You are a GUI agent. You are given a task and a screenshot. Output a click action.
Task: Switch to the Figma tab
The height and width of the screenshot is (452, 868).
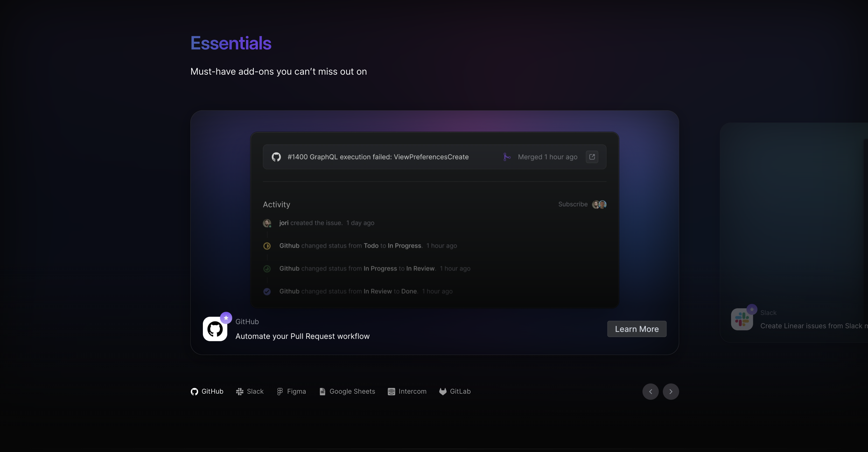pyautogui.click(x=291, y=391)
